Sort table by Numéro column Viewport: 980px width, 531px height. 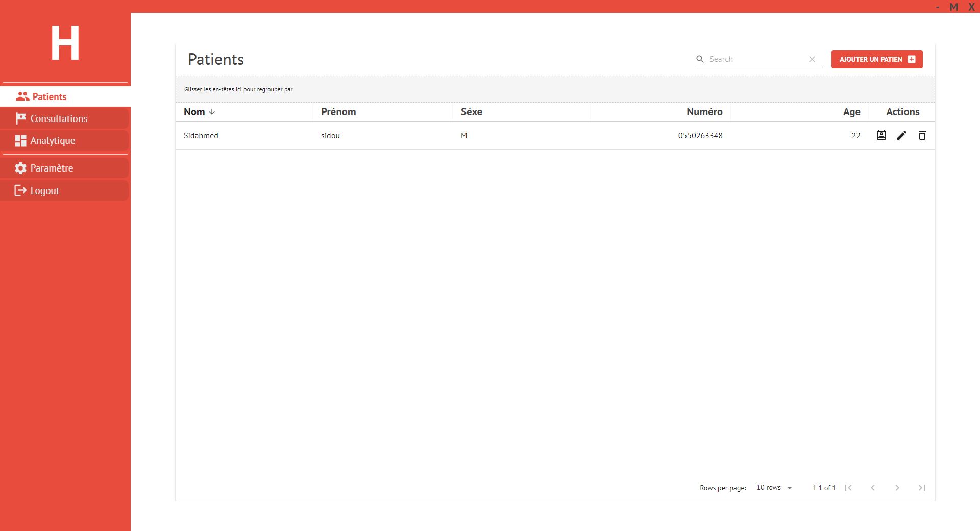pos(704,112)
